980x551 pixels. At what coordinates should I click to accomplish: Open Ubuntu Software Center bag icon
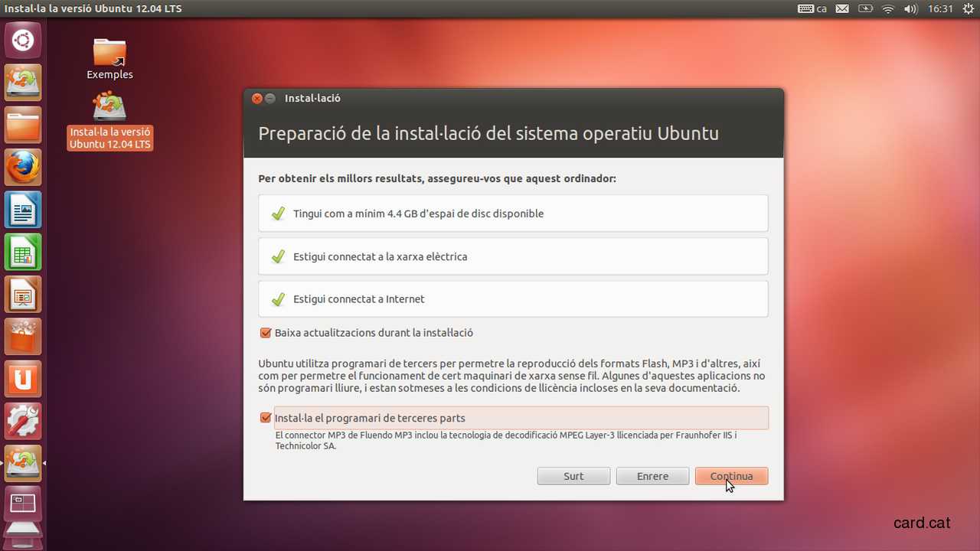click(23, 337)
